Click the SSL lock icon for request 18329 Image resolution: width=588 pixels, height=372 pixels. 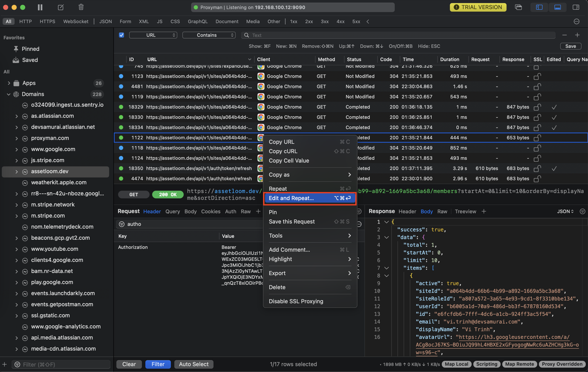537,107
